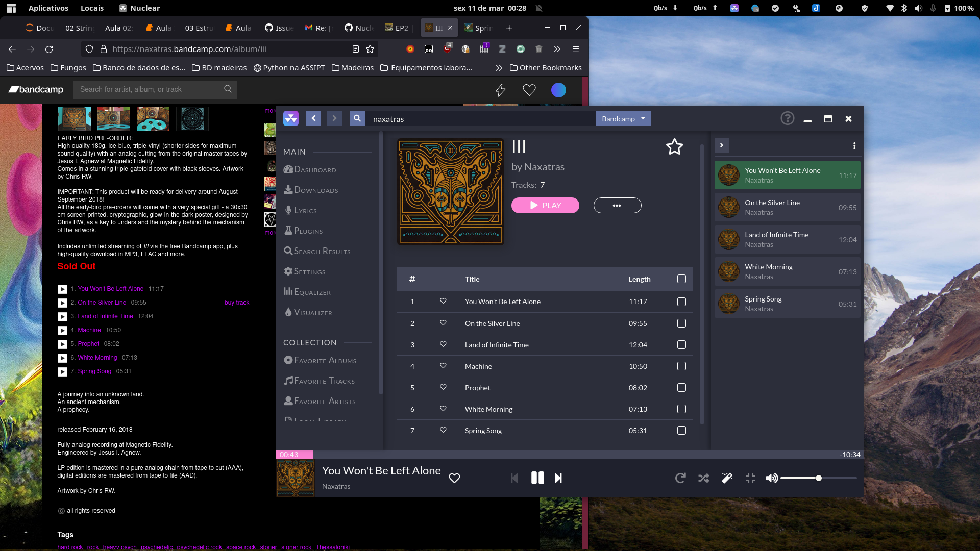The width and height of the screenshot is (980, 551).
Task: Open the Visualizer
Action: 312,312
